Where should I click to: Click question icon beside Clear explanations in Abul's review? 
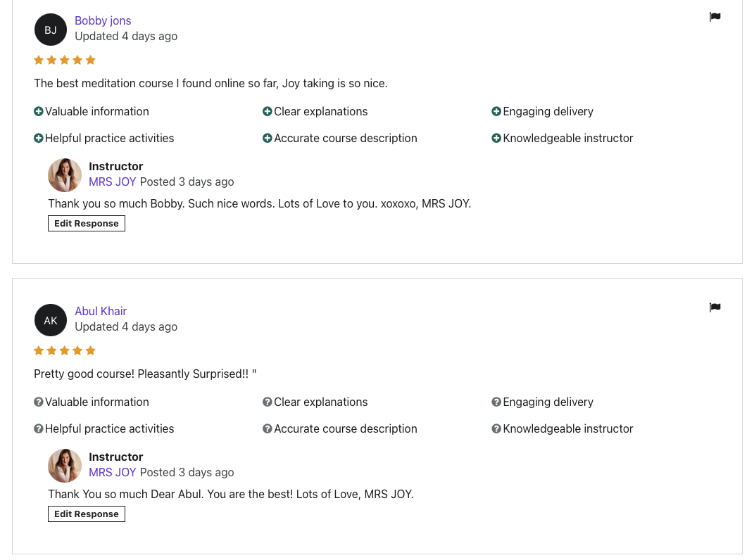pyautogui.click(x=268, y=402)
